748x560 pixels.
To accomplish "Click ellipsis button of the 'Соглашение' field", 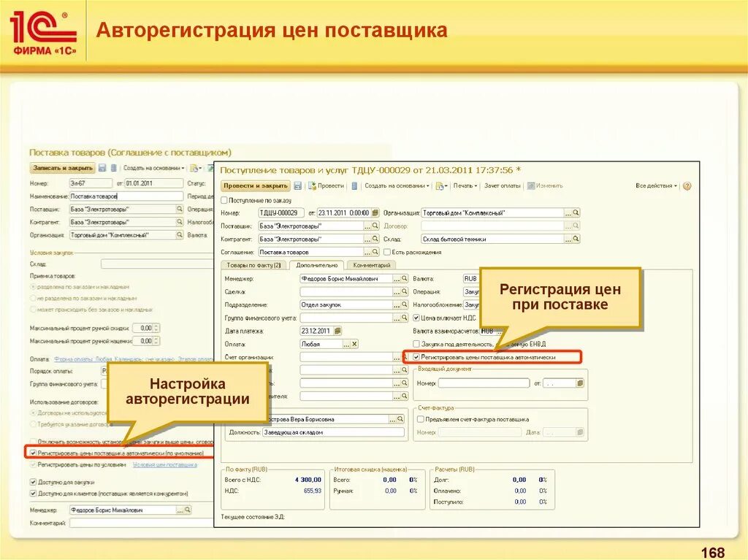I will pos(367,251).
